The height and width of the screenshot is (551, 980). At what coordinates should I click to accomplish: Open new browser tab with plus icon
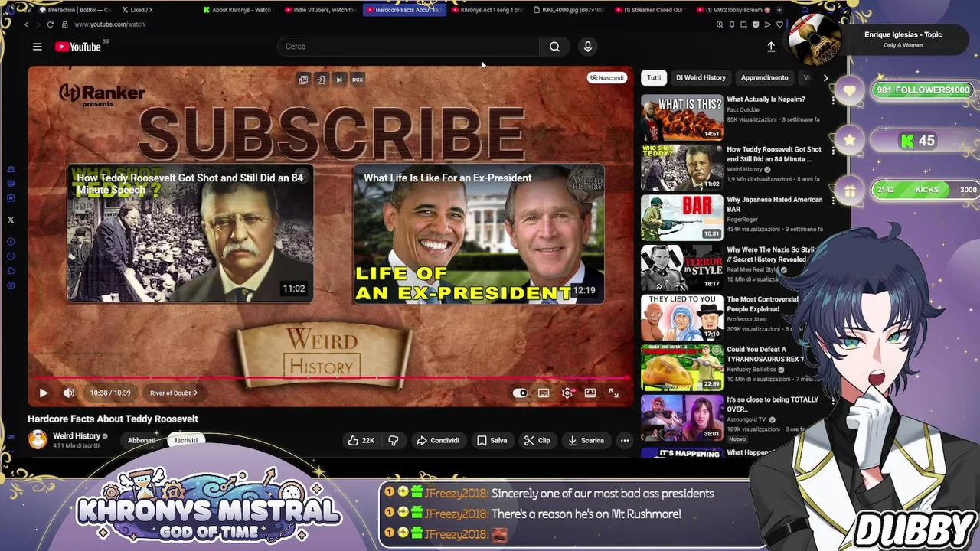click(x=779, y=10)
